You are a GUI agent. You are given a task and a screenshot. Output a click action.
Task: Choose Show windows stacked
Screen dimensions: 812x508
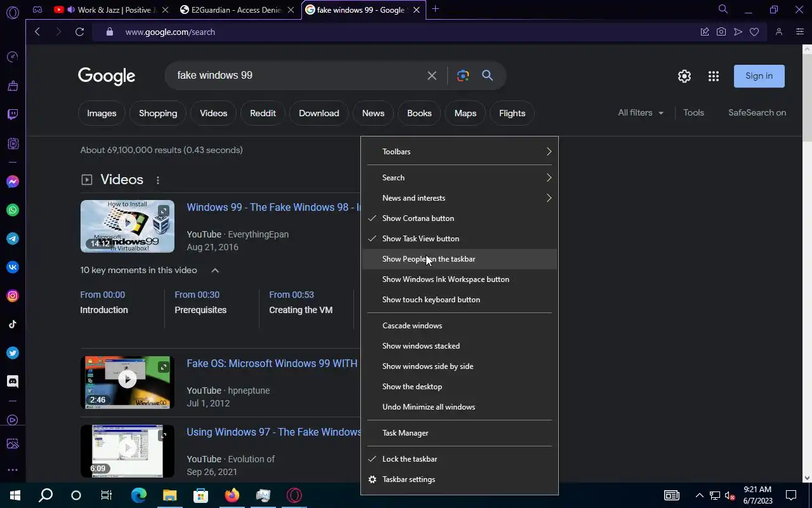[459, 346]
